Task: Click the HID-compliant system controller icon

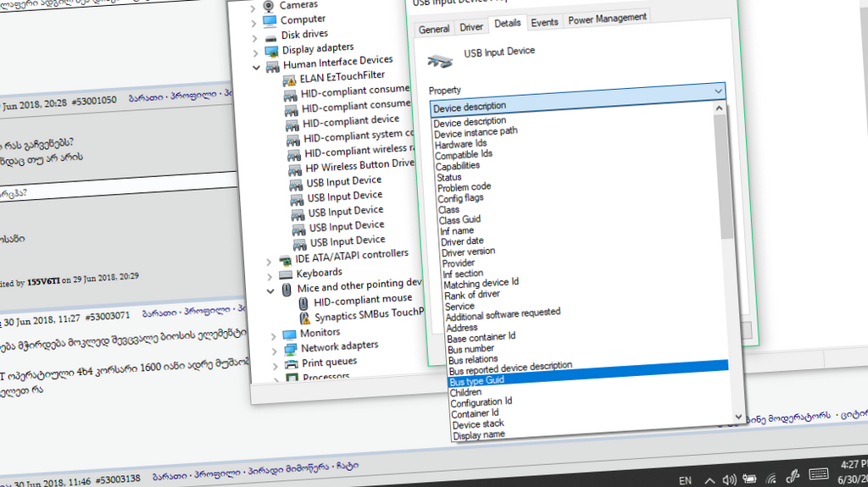Action: click(x=293, y=140)
